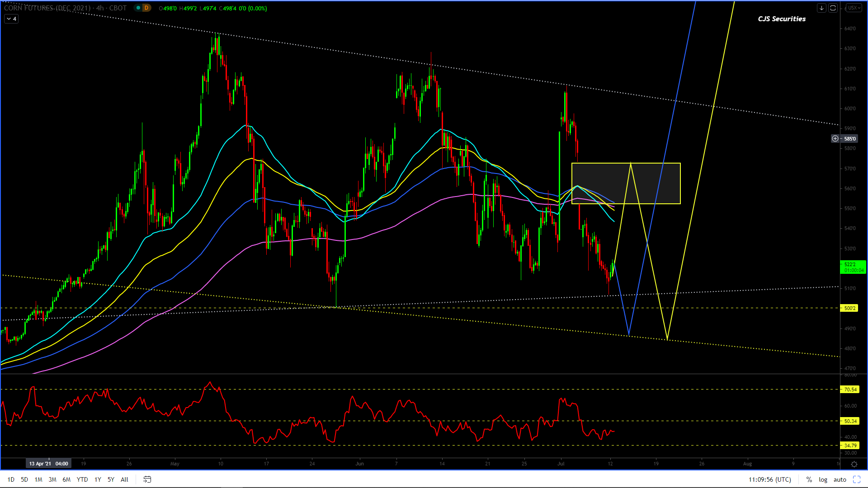This screenshot has width=868, height=488.
Task: Click the D delayed-data badge icon
Action: pos(146,8)
